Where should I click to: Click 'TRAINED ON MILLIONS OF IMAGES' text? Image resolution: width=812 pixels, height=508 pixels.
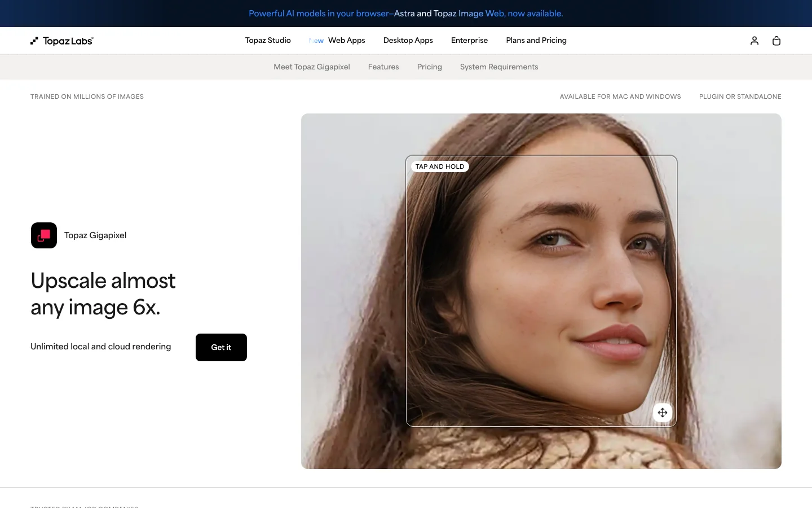coord(87,97)
